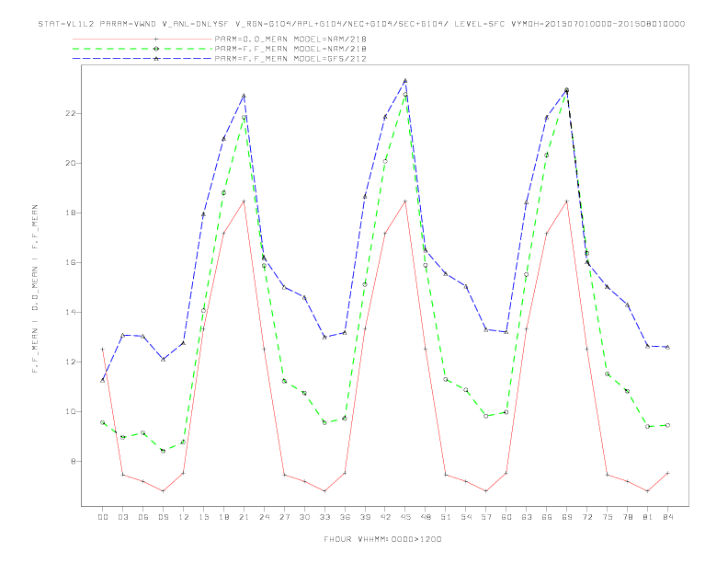This screenshot has width=728, height=563.
Task: Click blue GFS triangle marker at hour 84
Action: pyautogui.click(x=667, y=347)
